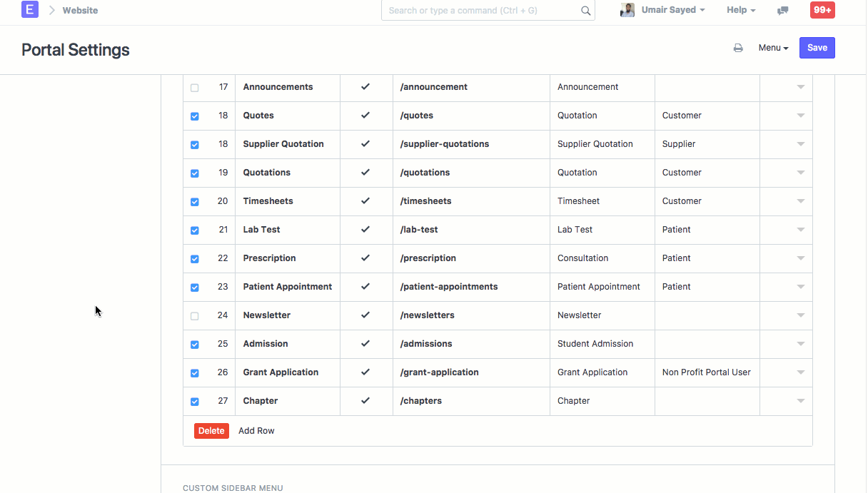This screenshot has width=868, height=493.
Task: Click the Grant Application title cell
Action: pyautogui.click(x=288, y=372)
